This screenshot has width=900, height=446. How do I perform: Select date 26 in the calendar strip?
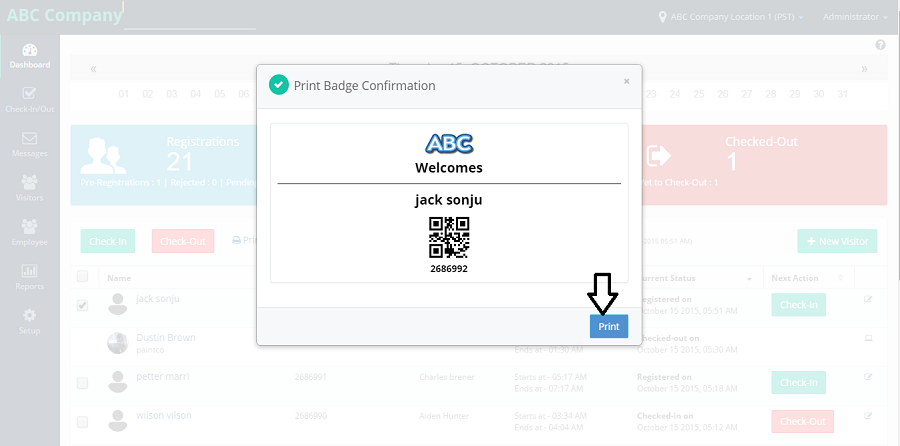tap(723, 94)
